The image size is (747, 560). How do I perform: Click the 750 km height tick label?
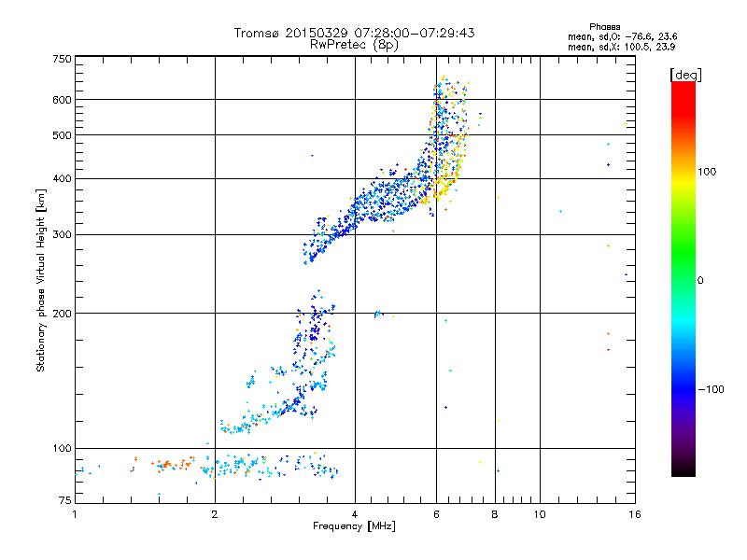(62, 59)
